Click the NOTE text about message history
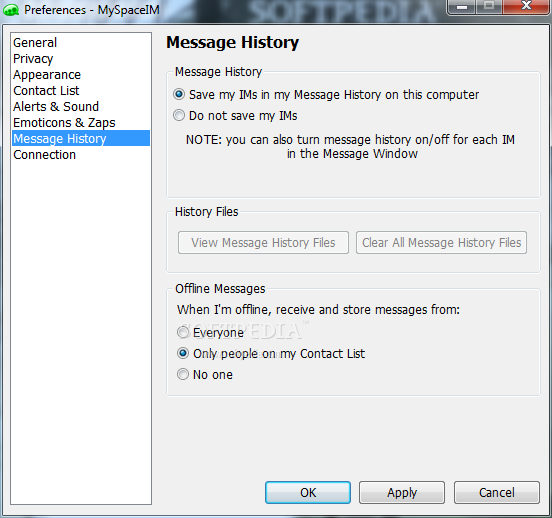 point(351,146)
